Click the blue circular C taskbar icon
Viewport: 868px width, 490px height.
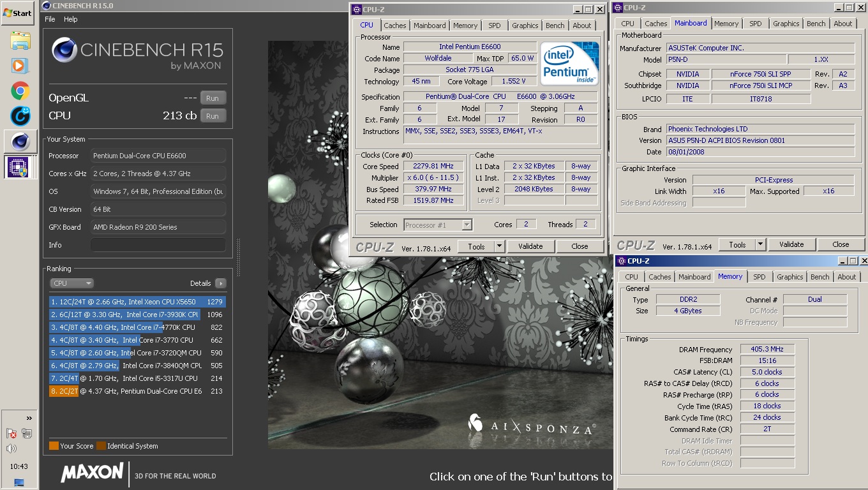[x=20, y=116]
